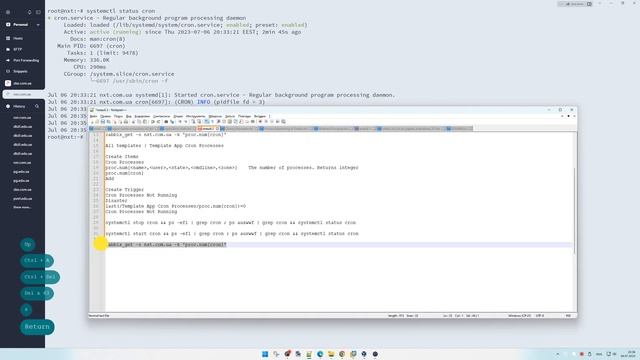Click Notepad++ Zoom In toolbar icon
Screen dimensions: 640x360
tap(180, 122)
